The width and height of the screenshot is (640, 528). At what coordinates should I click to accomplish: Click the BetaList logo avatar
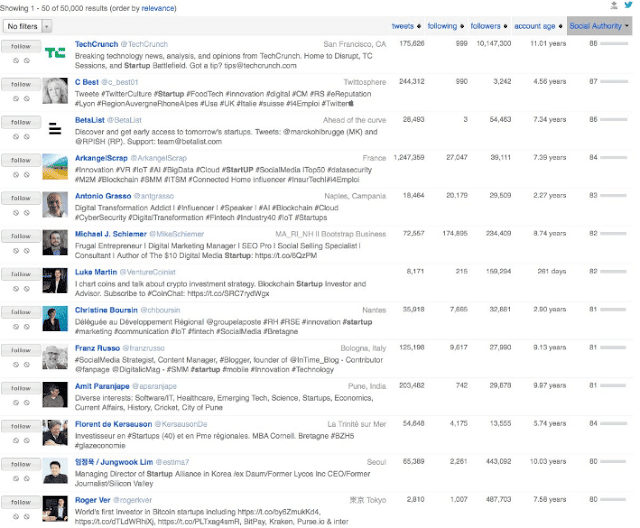(x=55, y=128)
